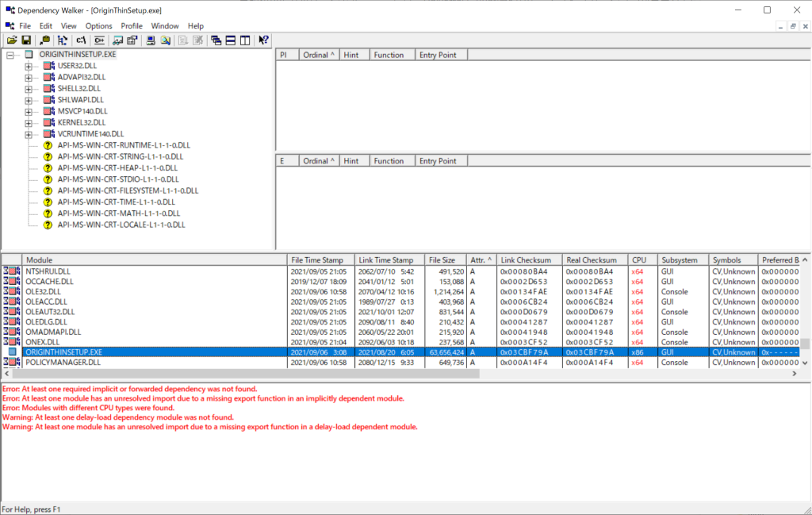This screenshot has height=515, width=812.
Task: Click module list vertical scrollbar down arrow
Action: pyautogui.click(x=805, y=363)
